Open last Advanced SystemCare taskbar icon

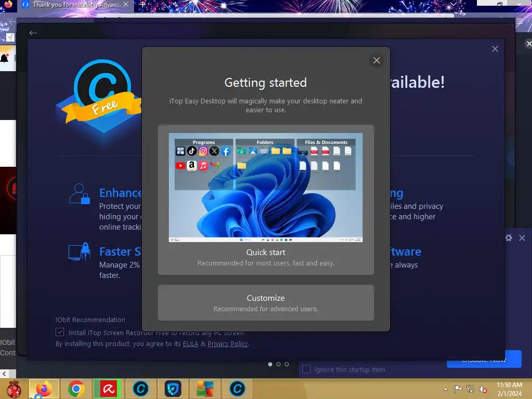point(237,389)
